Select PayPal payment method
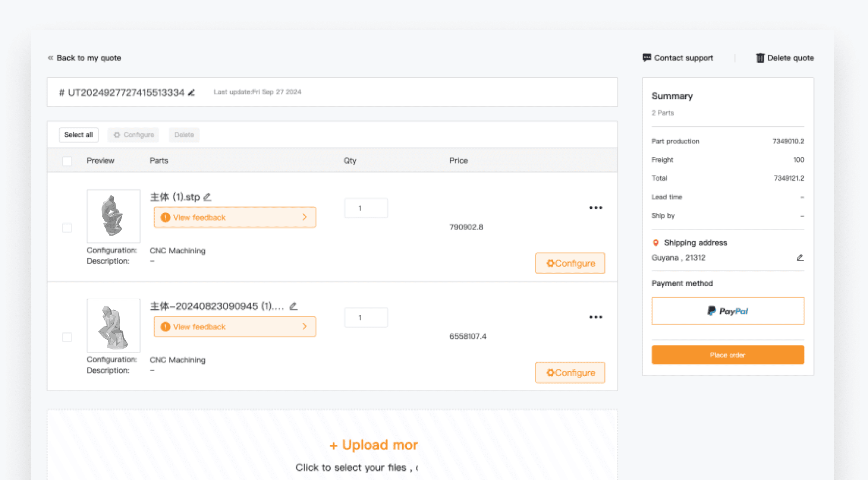 click(x=728, y=311)
